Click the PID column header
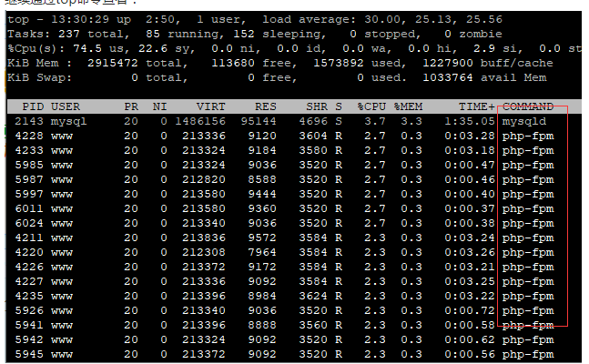Image resolution: width=589 pixels, height=364 pixels. coord(33,106)
